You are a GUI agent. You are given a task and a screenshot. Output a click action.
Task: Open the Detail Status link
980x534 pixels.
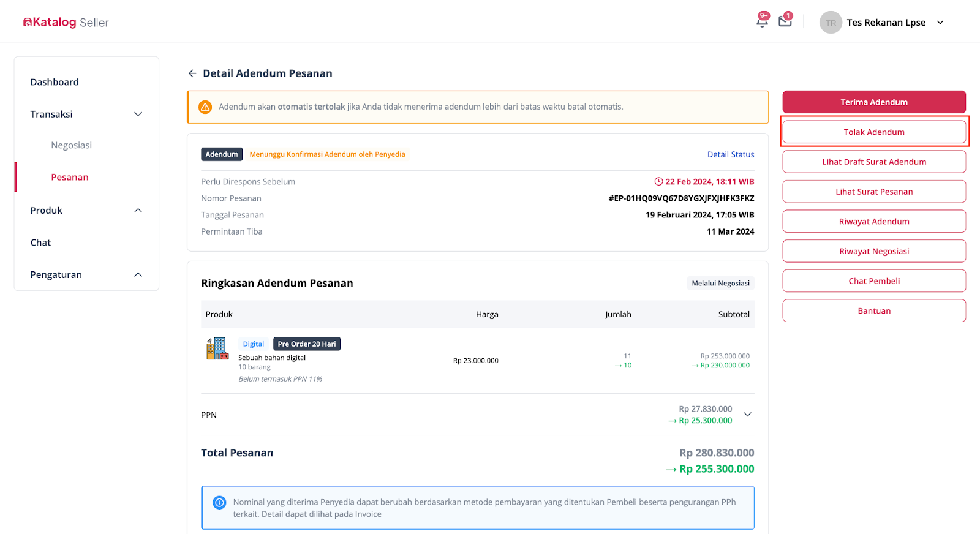pos(731,155)
